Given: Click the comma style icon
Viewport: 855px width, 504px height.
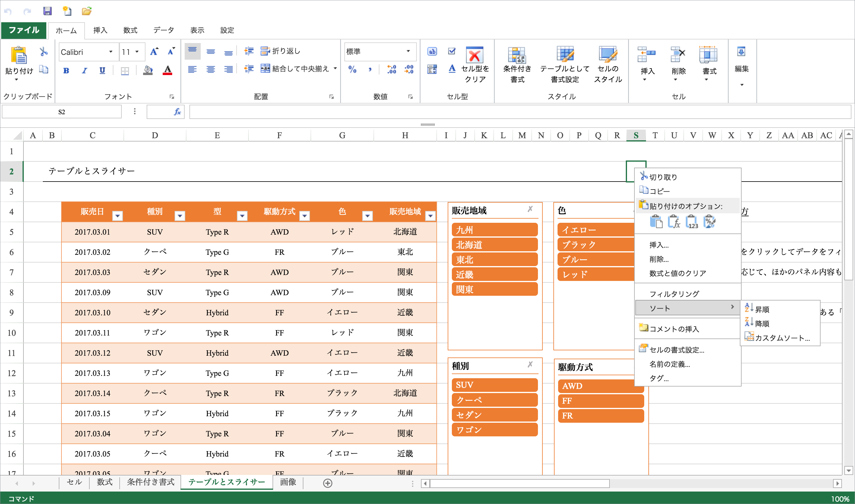Looking at the screenshot, I should click(370, 69).
